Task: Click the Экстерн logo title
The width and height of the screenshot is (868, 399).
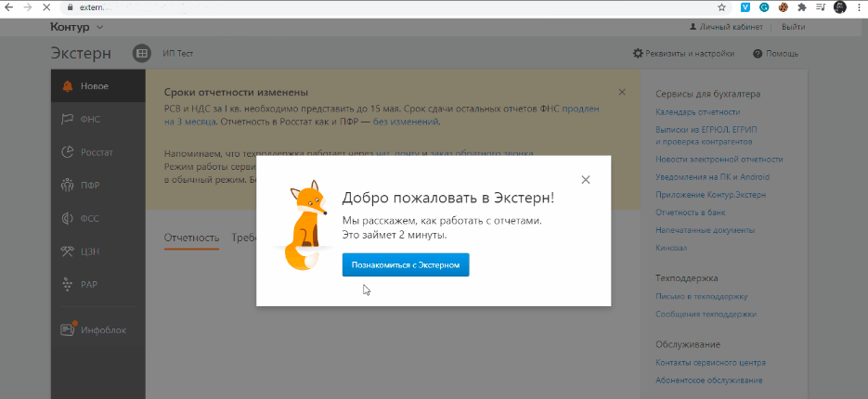Action: coord(81,54)
